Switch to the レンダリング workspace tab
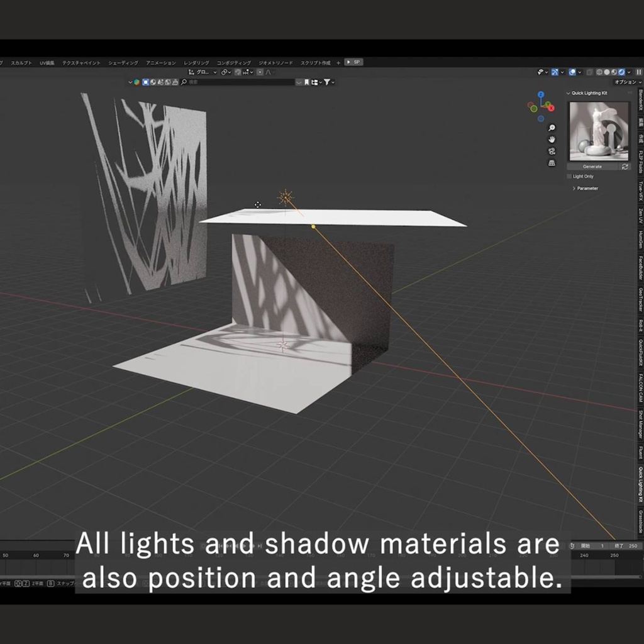Image resolution: width=644 pixels, height=644 pixels. coord(196,62)
